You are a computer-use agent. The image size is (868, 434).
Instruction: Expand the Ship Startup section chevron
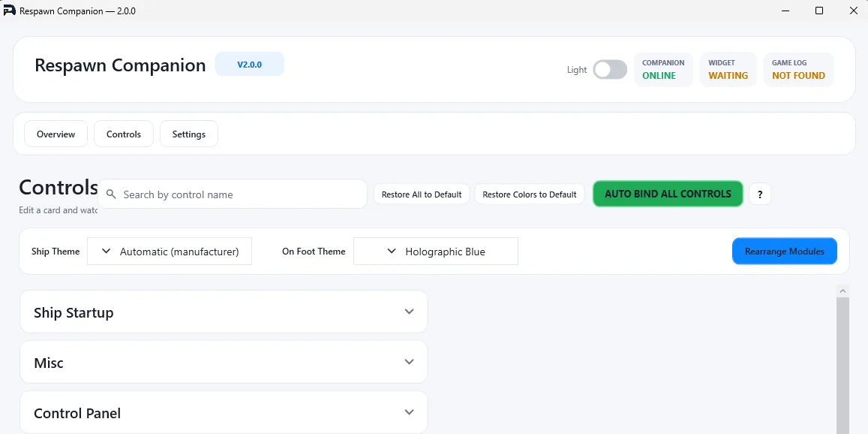click(409, 312)
